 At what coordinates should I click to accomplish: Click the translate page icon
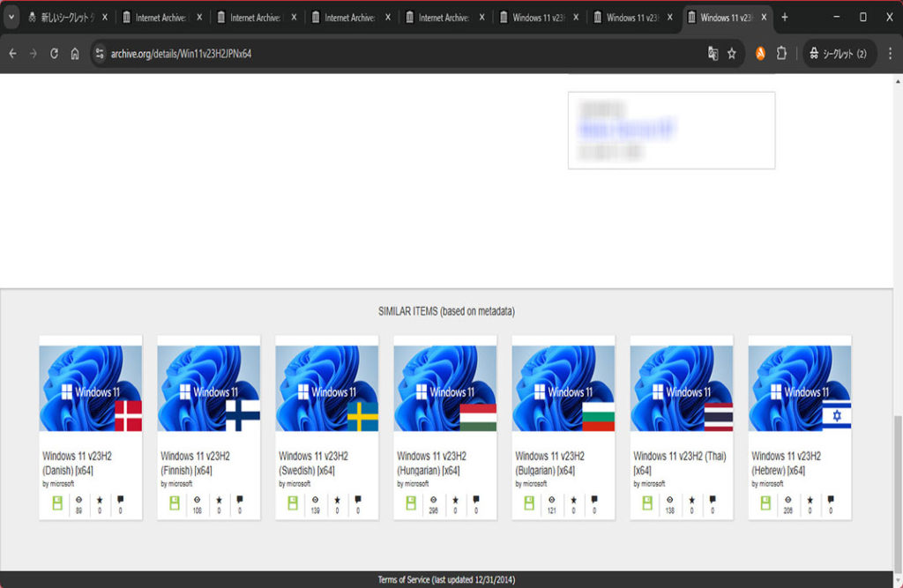[x=713, y=54]
